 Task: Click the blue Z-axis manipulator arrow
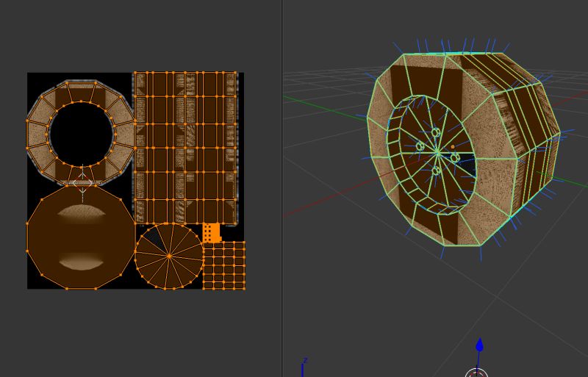[x=479, y=345]
